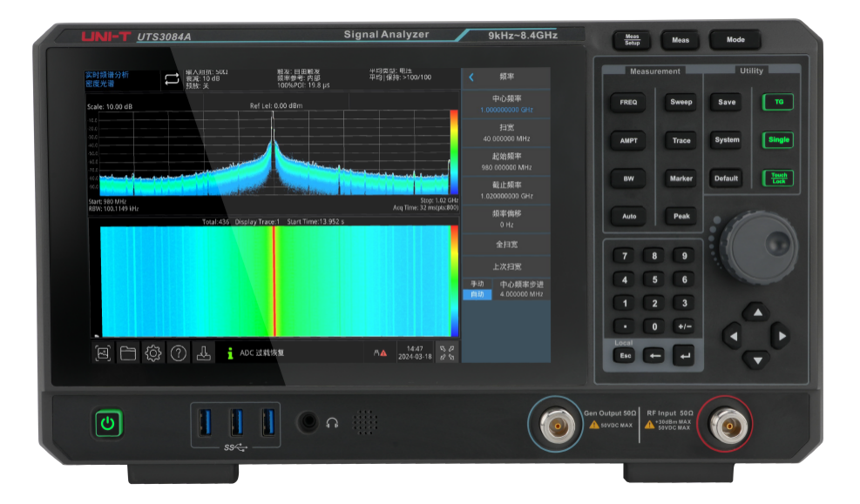The height and width of the screenshot is (504, 860).
Task: Open settings gear icon on screen
Action: click(153, 353)
